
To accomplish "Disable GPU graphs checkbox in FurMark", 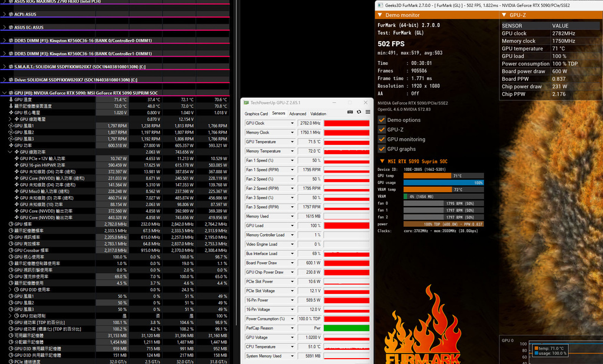I will pyautogui.click(x=382, y=149).
